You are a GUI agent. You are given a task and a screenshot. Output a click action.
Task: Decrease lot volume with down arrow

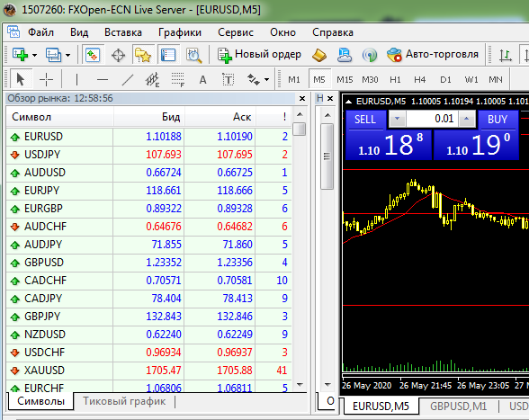click(397, 119)
